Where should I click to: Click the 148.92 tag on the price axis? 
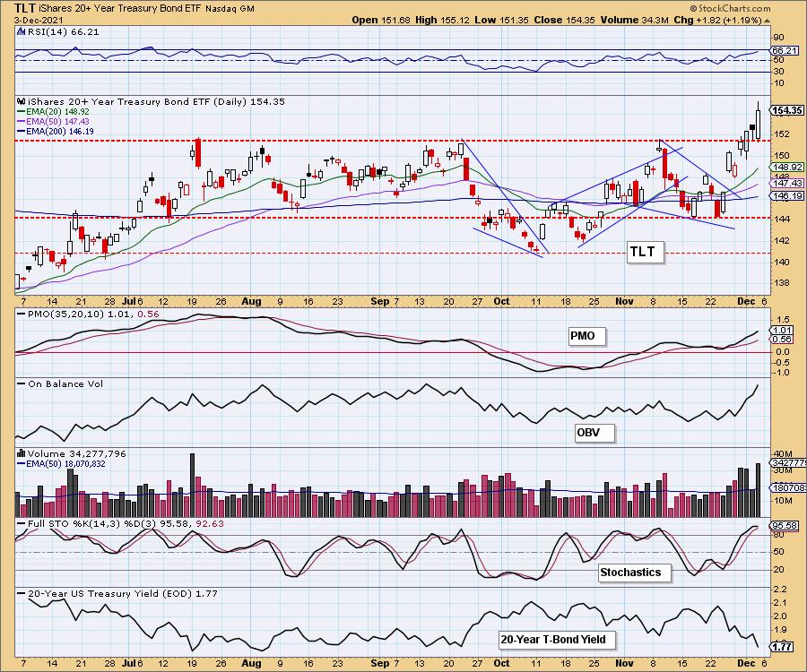point(787,167)
